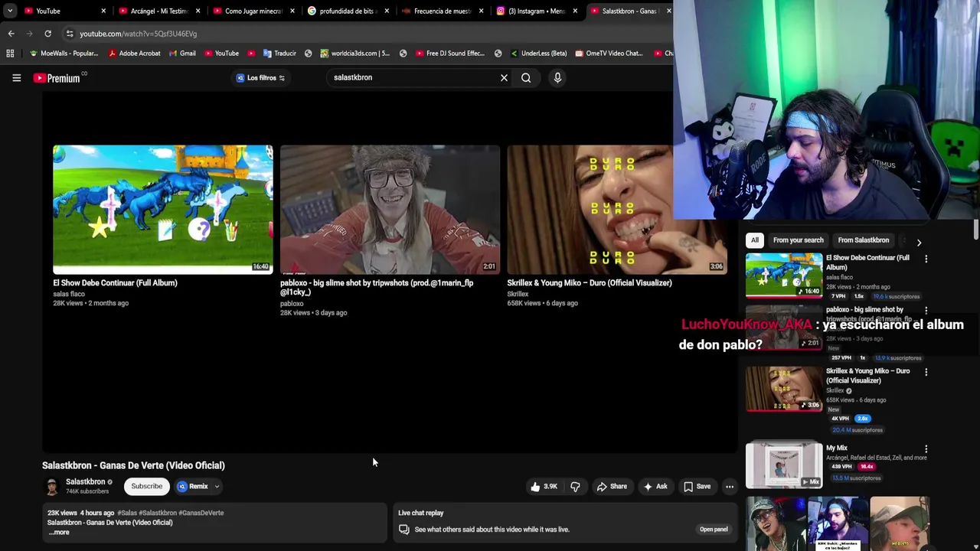This screenshot has height=551, width=980.
Task: Open the UnderLess (Beta) bookmark
Action: [538, 54]
